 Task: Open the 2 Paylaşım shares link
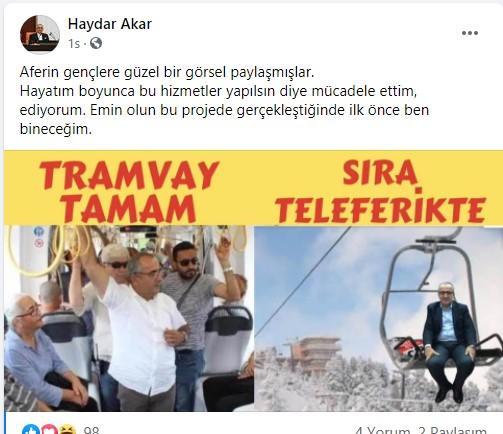click(453, 430)
